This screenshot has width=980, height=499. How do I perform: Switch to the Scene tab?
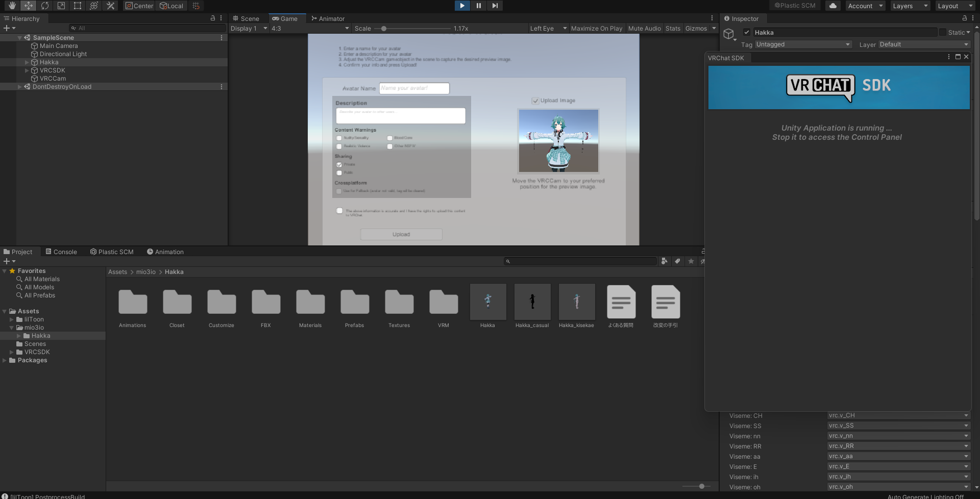click(x=246, y=18)
